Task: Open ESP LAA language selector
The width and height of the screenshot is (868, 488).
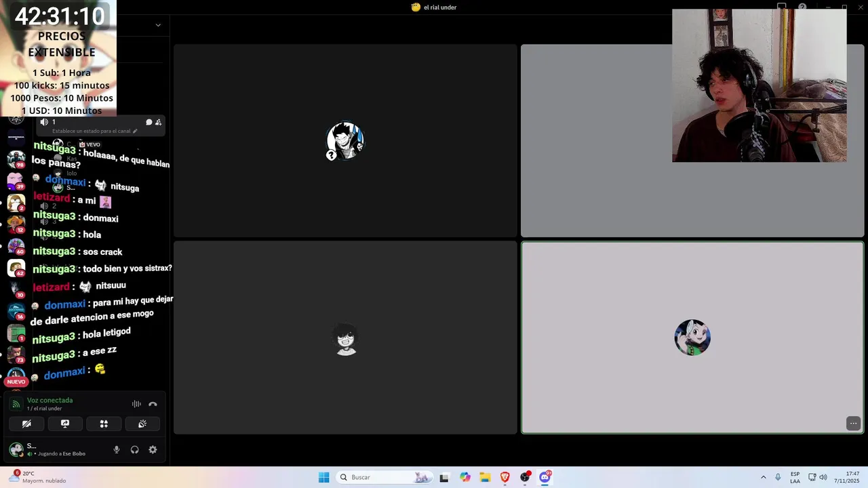Action: (795, 477)
